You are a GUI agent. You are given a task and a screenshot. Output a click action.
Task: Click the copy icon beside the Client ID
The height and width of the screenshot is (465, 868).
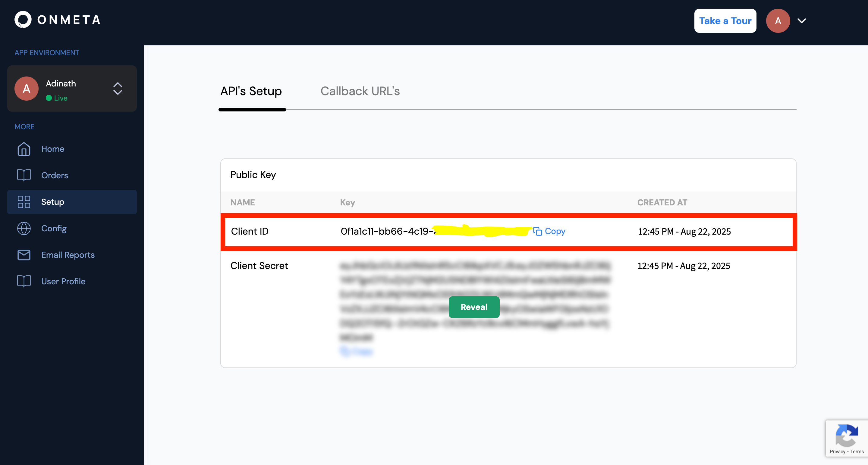[x=538, y=231]
